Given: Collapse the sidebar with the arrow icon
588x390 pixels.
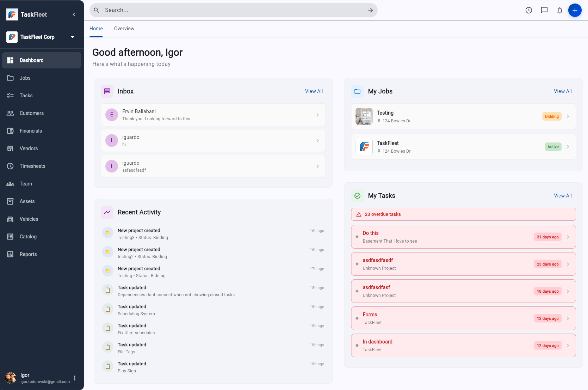Looking at the screenshot, I should click(x=74, y=14).
